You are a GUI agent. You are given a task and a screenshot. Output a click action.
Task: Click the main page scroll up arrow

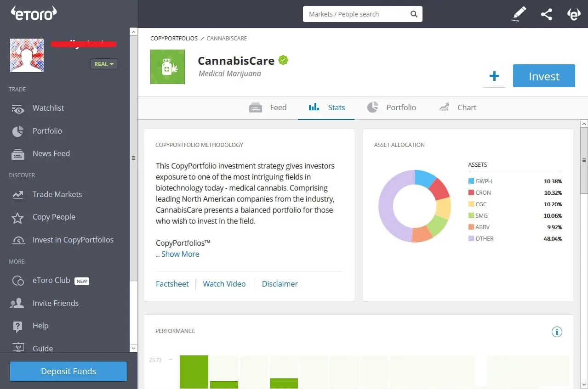[x=584, y=124]
